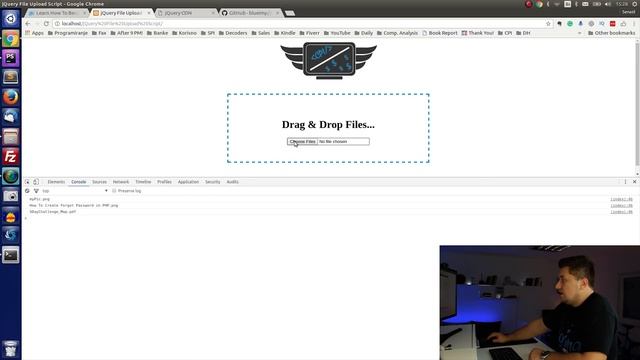Click the Choose Files button
This screenshot has height=360, width=640.
[302, 141]
